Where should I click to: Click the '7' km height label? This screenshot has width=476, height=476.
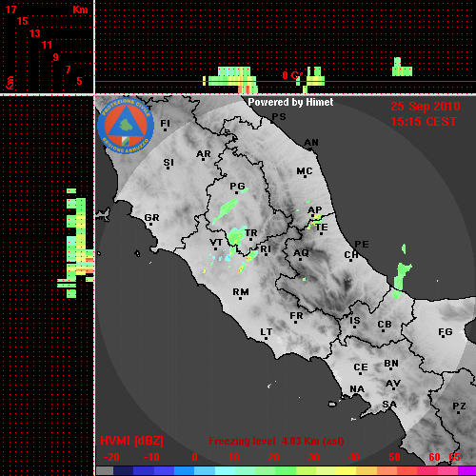point(68,69)
